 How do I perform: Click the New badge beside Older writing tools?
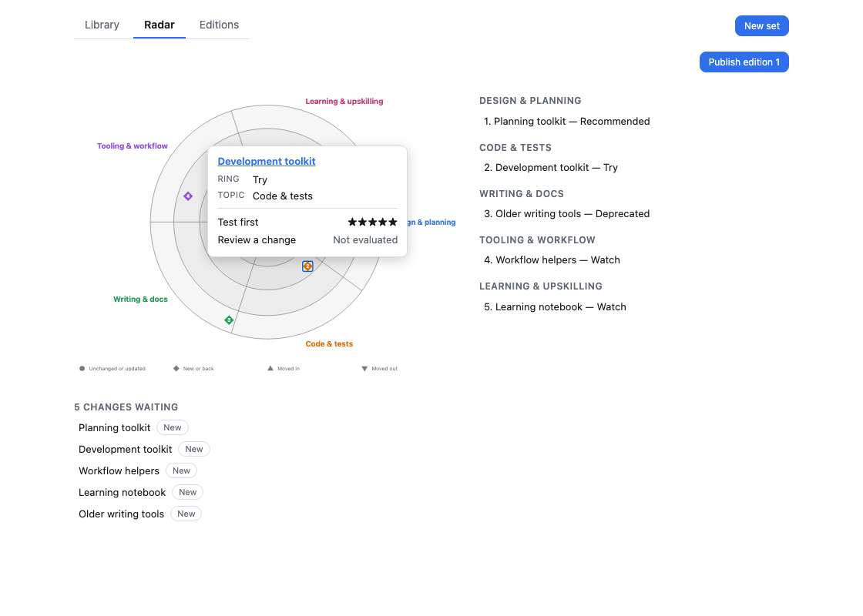click(186, 514)
